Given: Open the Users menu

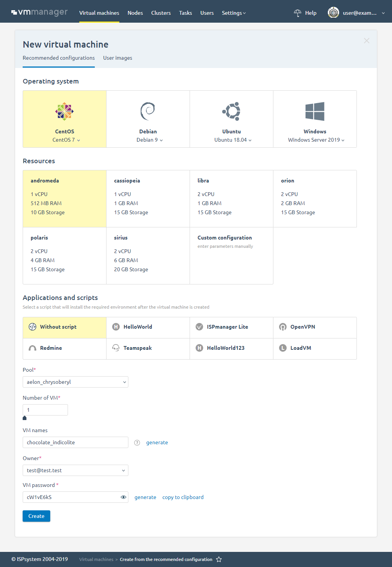Looking at the screenshot, I should (x=207, y=13).
